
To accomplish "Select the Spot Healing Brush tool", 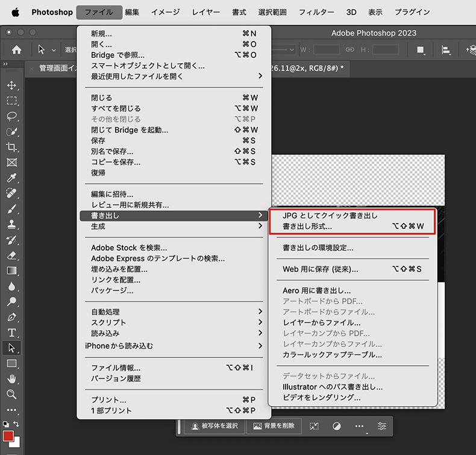I will click(x=11, y=193).
